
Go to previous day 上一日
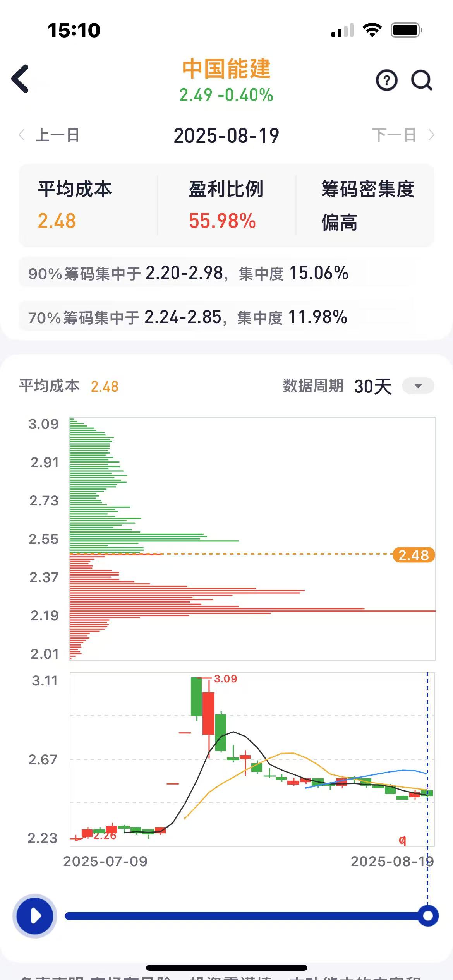click(x=49, y=135)
